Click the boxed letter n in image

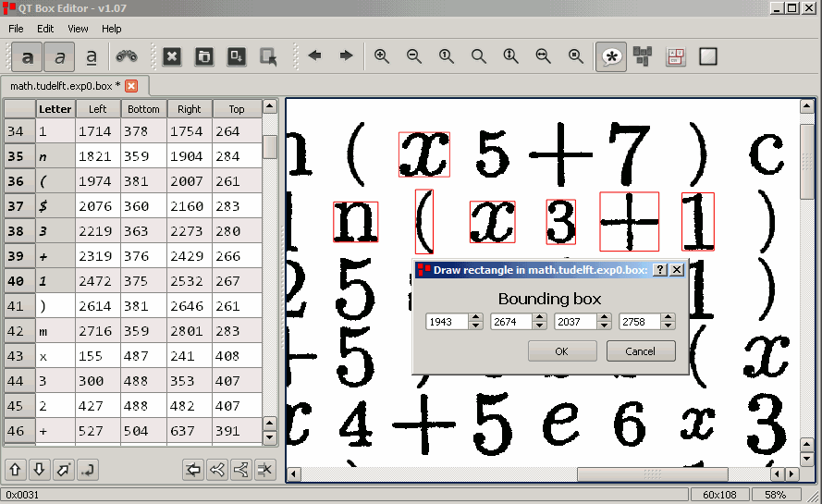point(355,221)
